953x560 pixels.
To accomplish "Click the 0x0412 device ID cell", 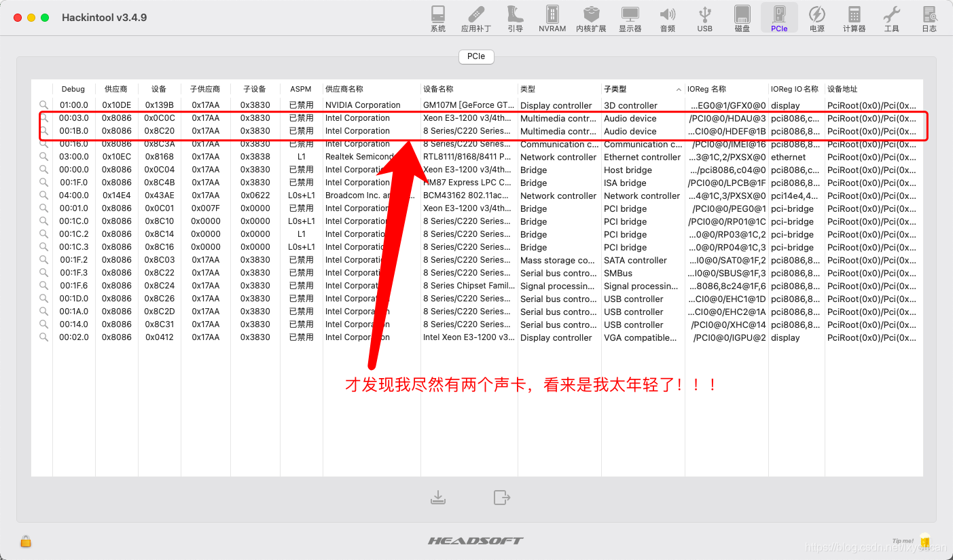I will [x=159, y=337].
